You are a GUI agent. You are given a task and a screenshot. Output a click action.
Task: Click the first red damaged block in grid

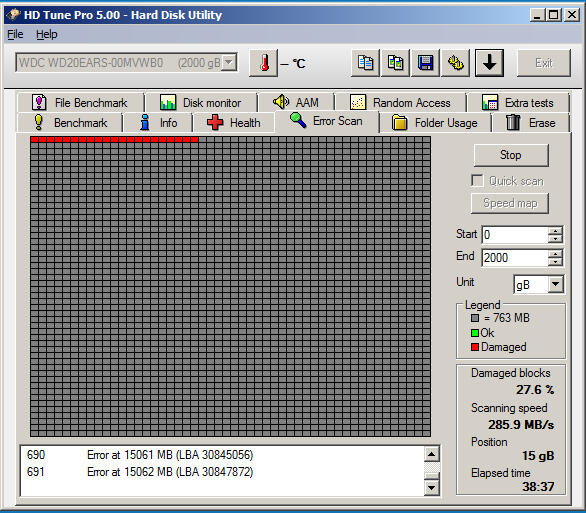[34, 139]
